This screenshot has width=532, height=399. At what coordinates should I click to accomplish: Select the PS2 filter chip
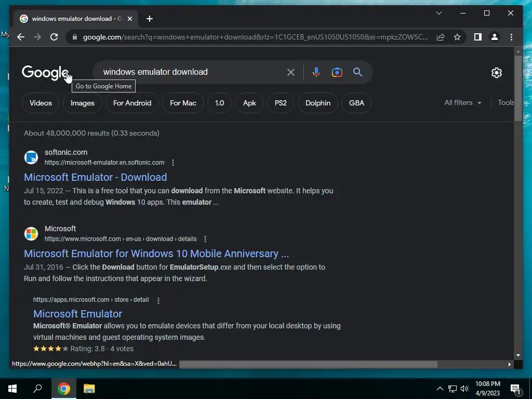coord(281,103)
